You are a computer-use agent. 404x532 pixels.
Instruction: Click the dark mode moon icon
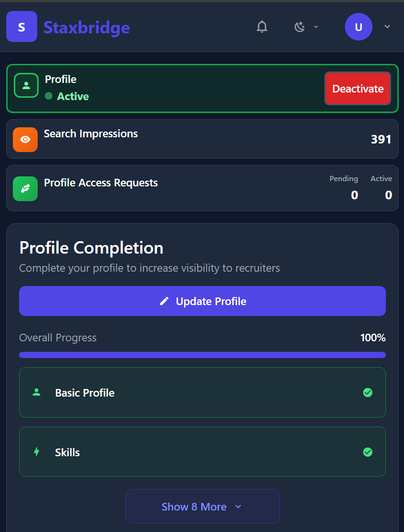(x=300, y=27)
